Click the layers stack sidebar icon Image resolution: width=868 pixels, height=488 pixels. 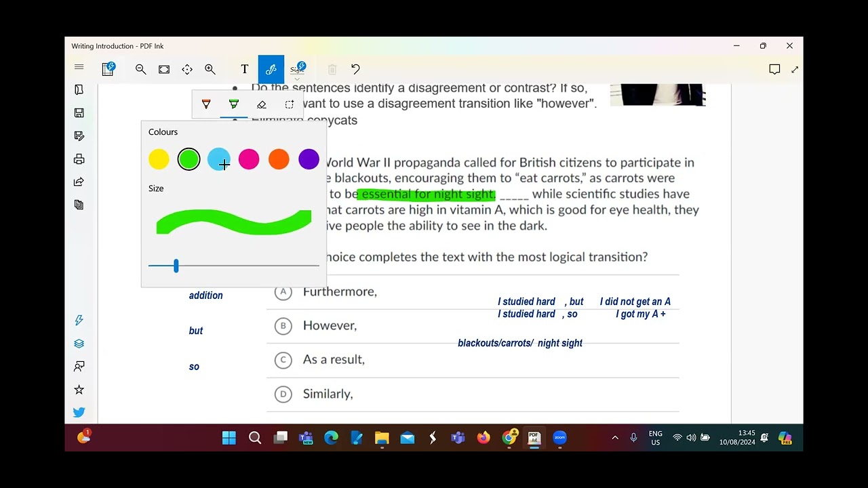coord(79,343)
